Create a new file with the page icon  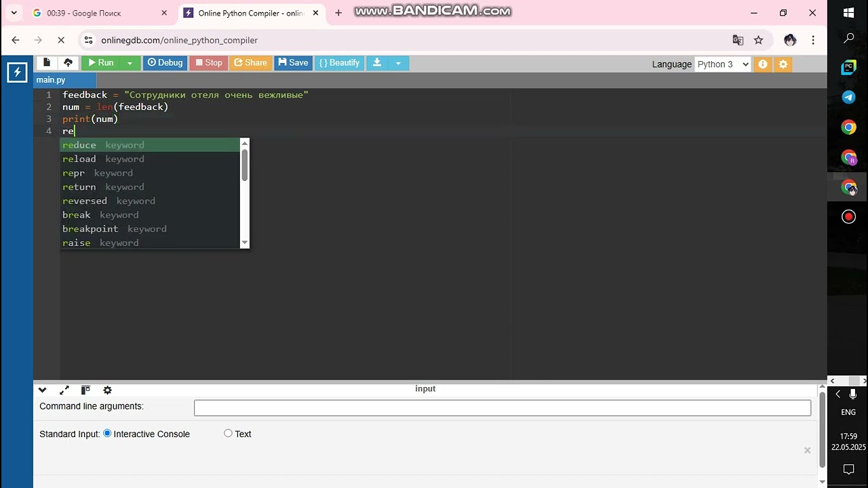[x=47, y=63]
